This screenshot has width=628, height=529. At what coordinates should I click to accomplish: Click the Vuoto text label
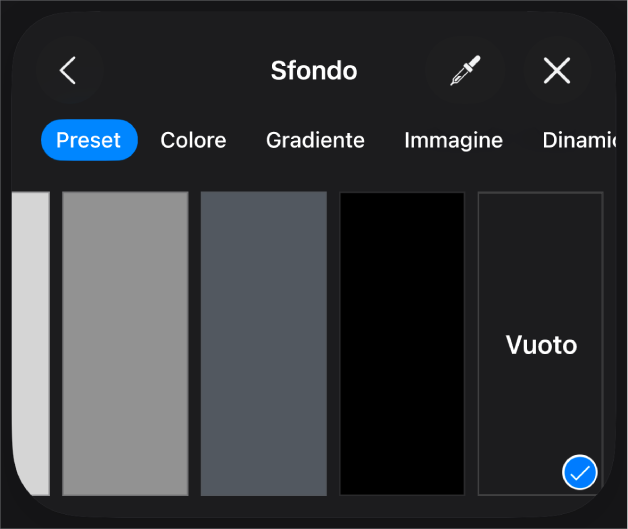541,344
